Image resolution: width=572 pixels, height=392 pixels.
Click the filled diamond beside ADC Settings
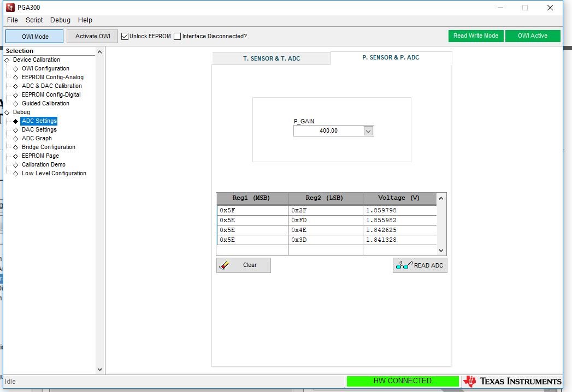[16, 121]
